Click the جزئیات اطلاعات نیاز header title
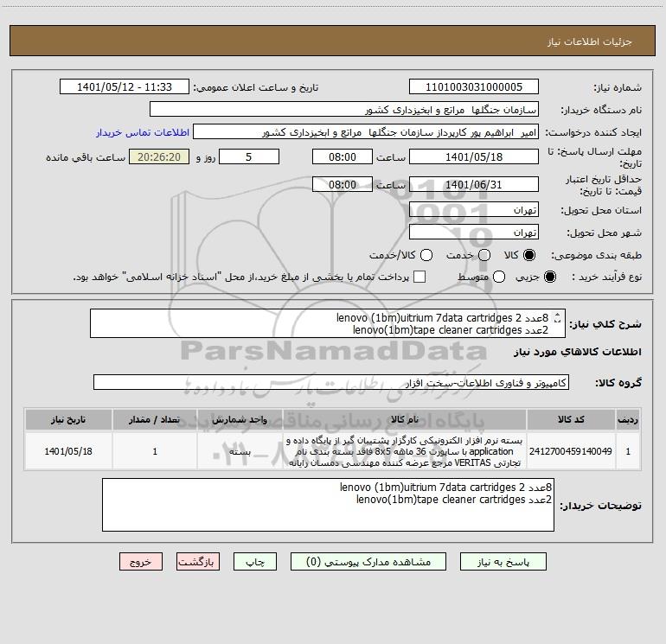 [590, 41]
